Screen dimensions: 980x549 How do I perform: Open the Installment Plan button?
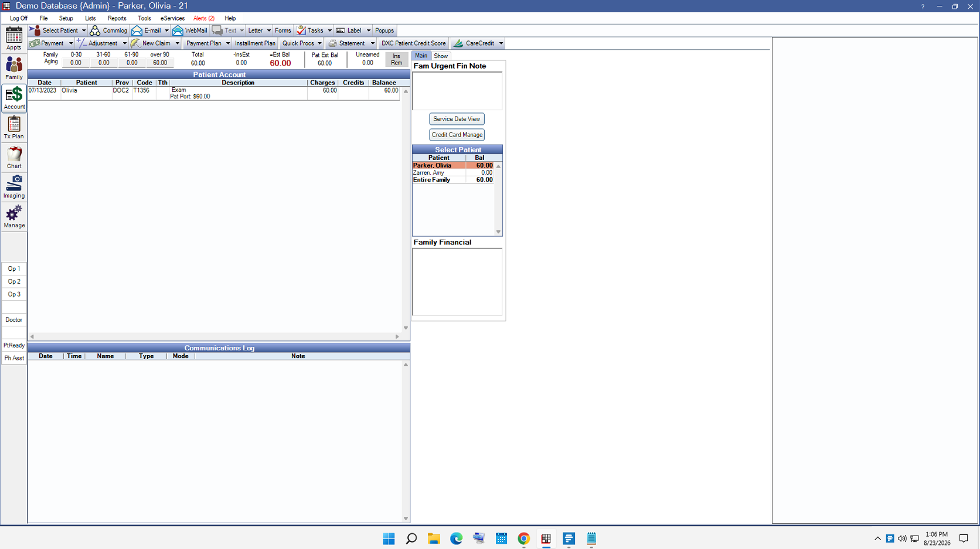(255, 43)
